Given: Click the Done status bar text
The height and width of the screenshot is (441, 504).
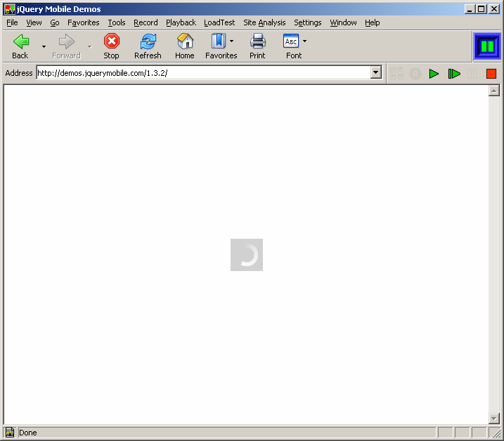Looking at the screenshot, I should [27, 433].
